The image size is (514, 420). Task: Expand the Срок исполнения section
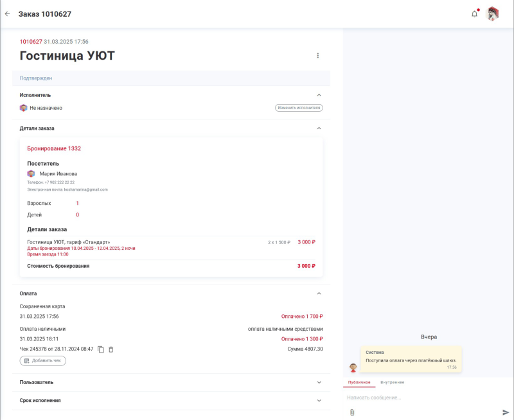point(319,401)
